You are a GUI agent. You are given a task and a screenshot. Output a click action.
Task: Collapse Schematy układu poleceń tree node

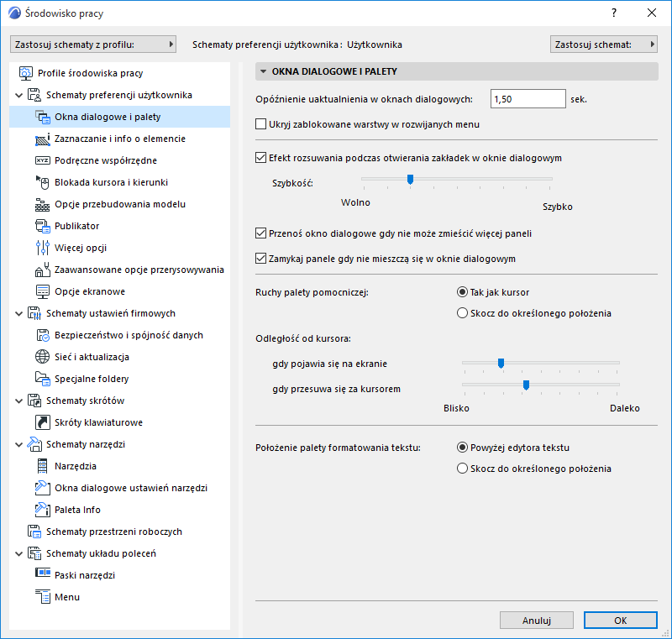18,554
